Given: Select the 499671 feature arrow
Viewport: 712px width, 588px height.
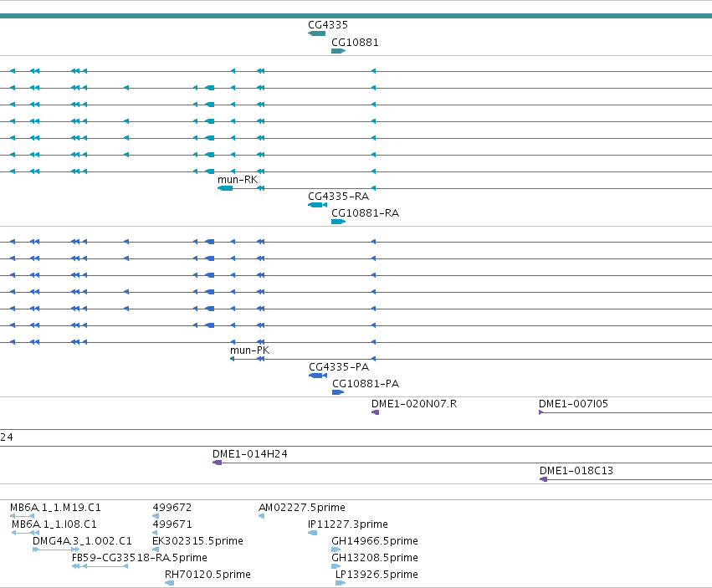Looking at the screenshot, I should [x=155, y=533].
